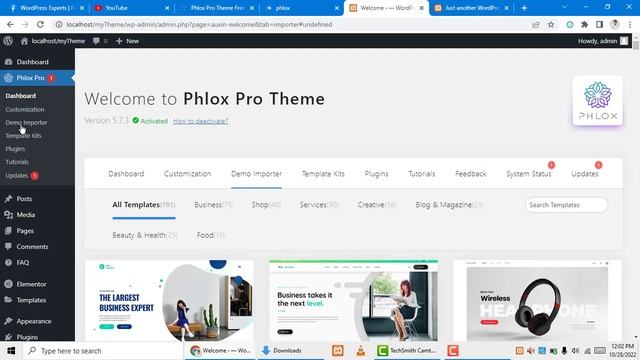Click How to deactivate link

200,121
